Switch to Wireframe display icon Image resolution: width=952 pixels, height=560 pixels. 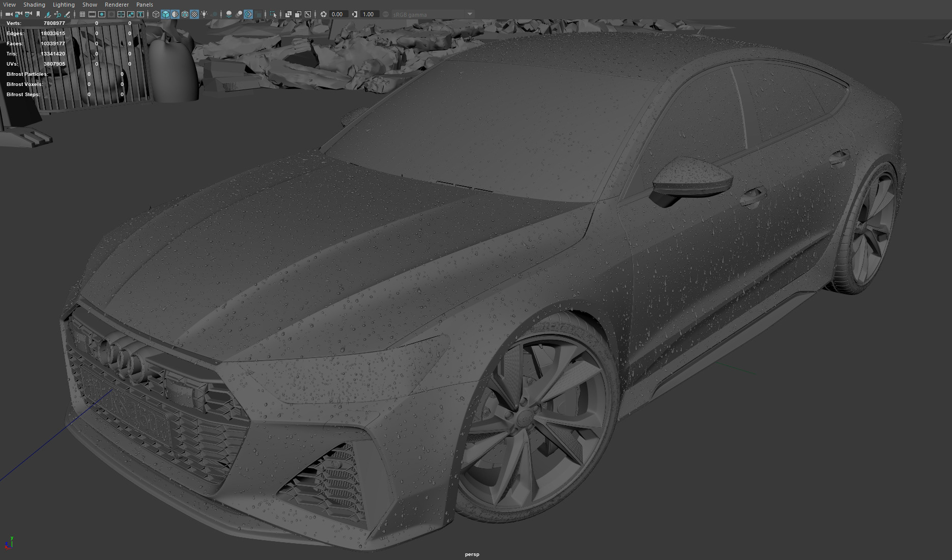pyautogui.click(x=156, y=14)
